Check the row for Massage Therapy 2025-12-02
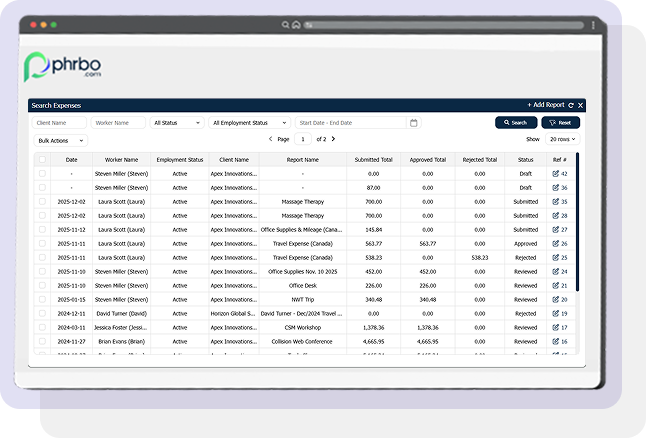 click(x=42, y=202)
